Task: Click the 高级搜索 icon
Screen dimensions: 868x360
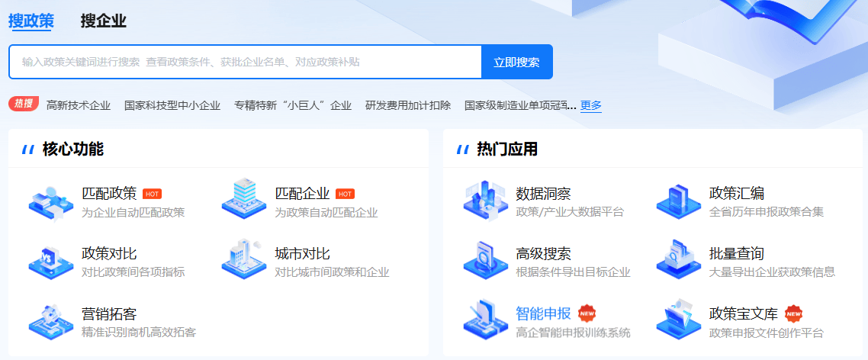Action: pos(485,261)
